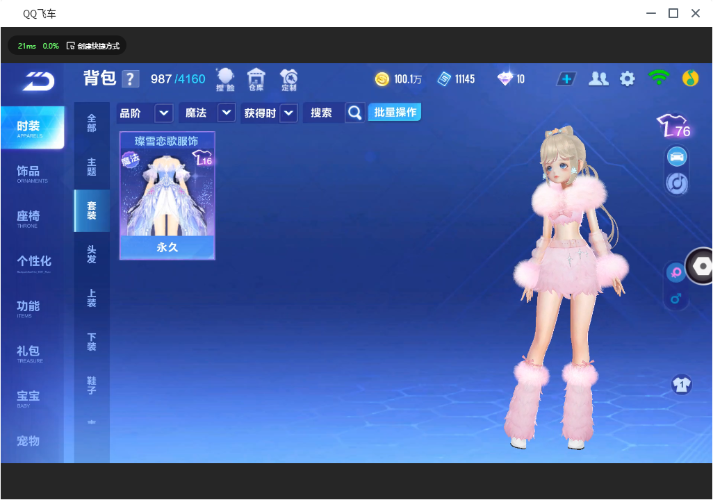
Task: Click the 搜索 search field
Action: pyautogui.click(x=325, y=113)
